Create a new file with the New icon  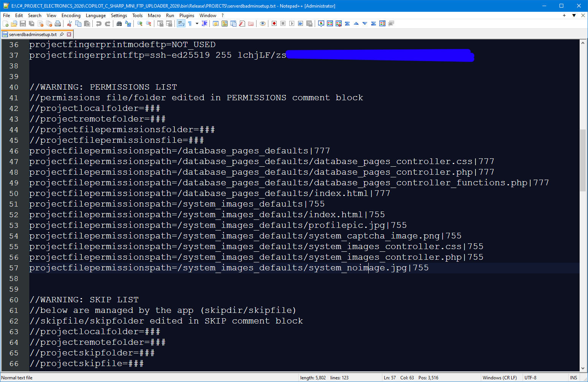coord(5,24)
